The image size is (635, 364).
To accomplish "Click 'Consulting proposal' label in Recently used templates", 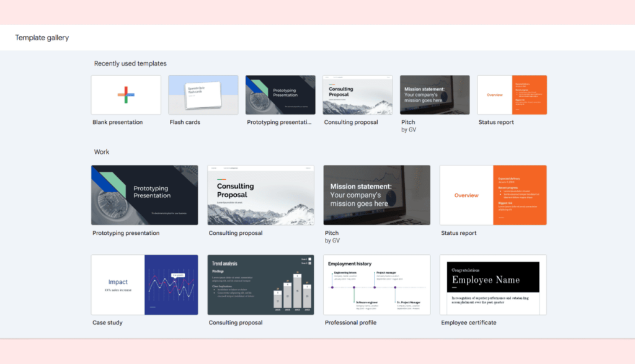I will [351, 122].
